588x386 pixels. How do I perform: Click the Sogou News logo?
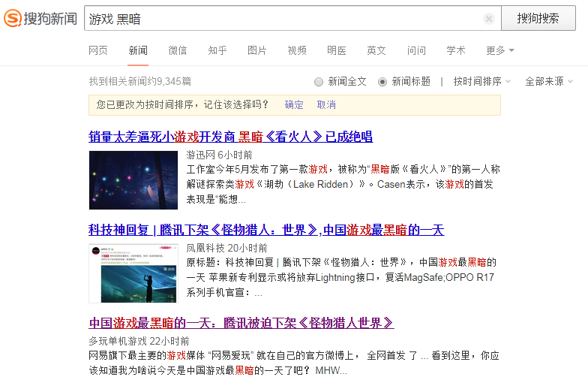(x=40, y=18)
